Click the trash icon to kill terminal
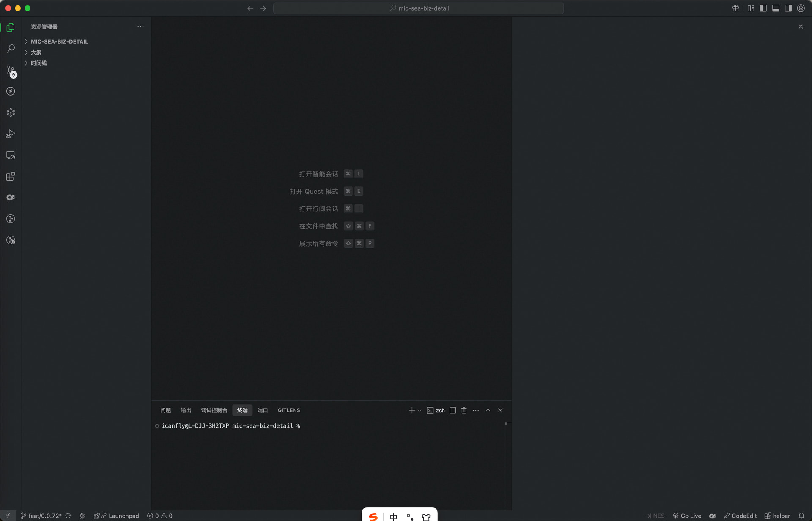The image size is (812, 521). click(x=464, y=410)
